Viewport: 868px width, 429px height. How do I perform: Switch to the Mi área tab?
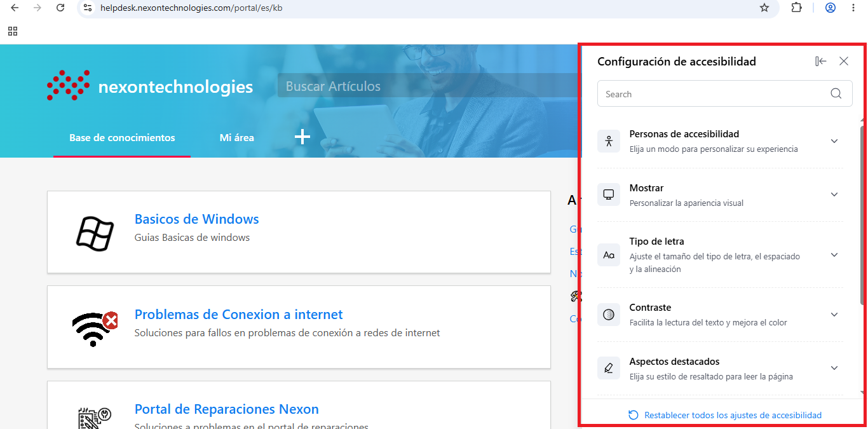237,138
